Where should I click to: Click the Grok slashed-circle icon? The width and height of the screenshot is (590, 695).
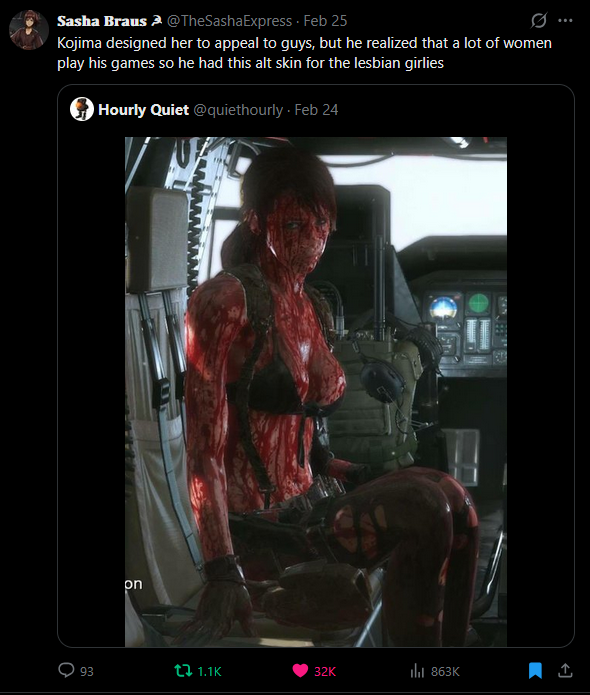[x=539, y=20]
